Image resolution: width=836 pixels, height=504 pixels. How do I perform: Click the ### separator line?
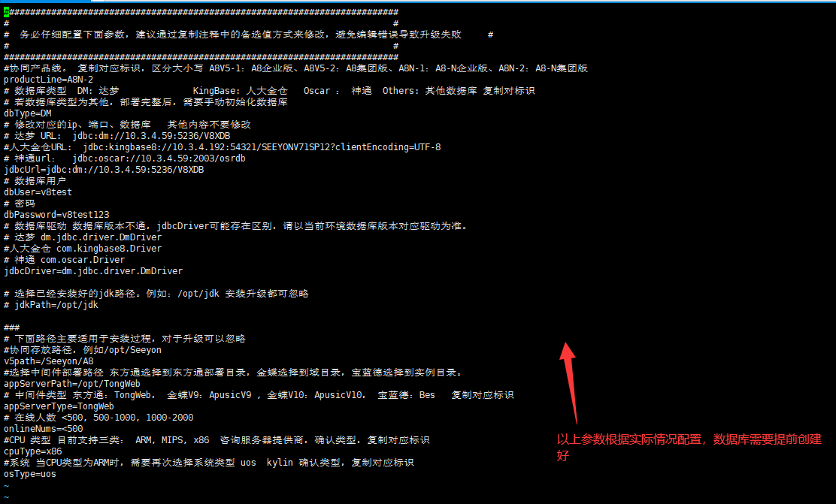[12, 327]
